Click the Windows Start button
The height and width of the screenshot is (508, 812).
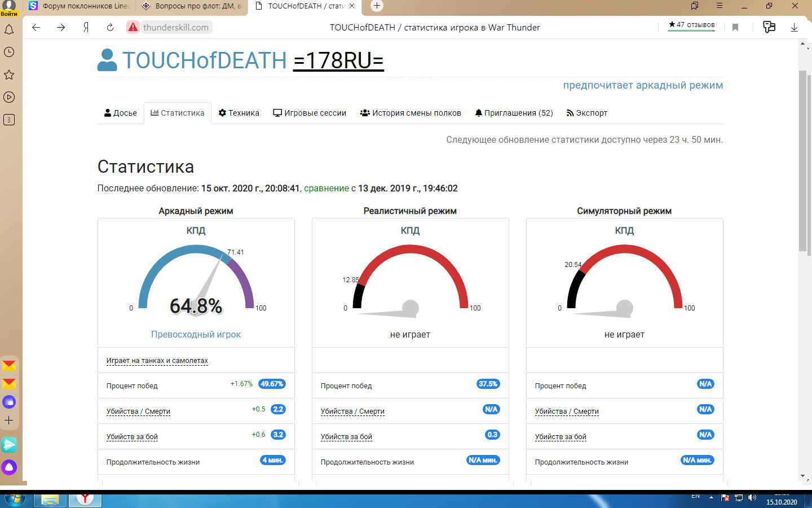point(15,500)
